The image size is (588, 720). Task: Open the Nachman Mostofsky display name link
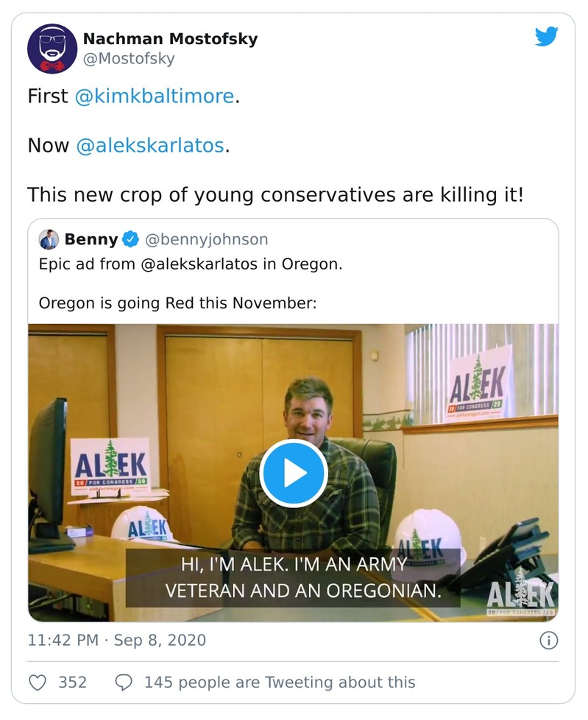[170, 39]
